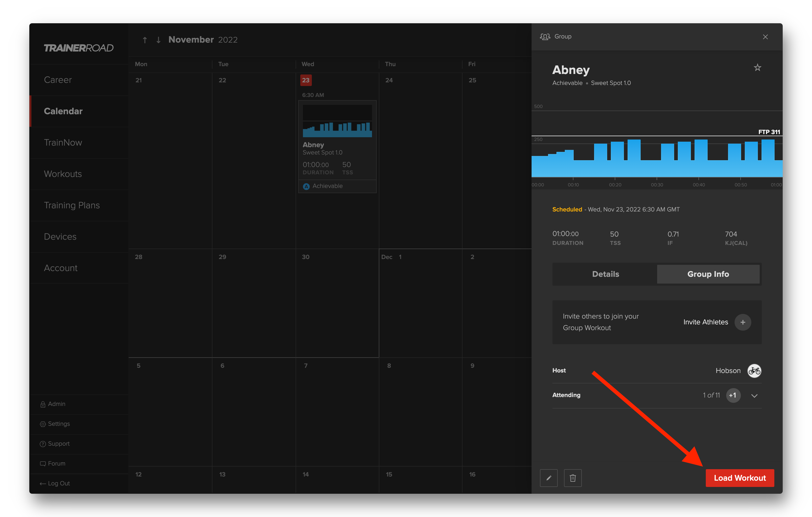Open the Support link

coord(59,444)
